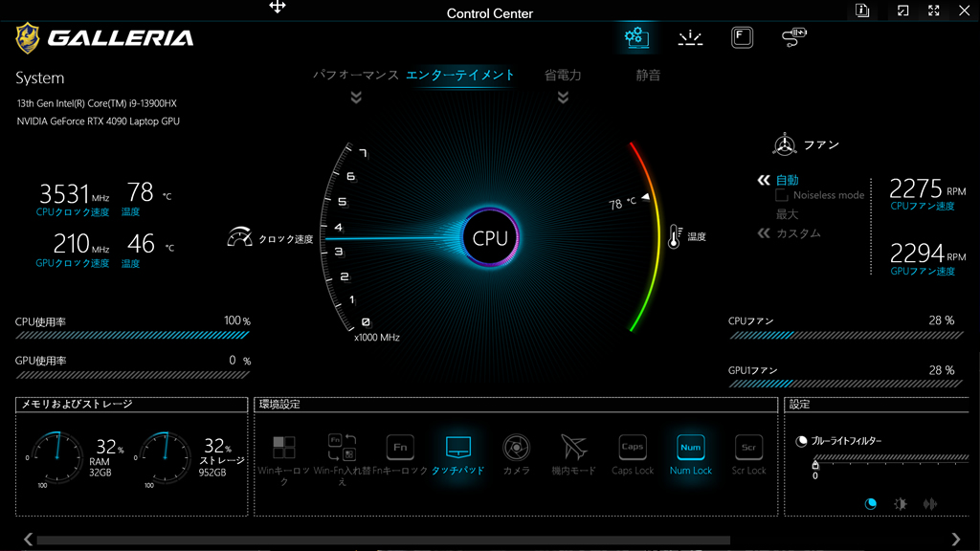This screenshot has width=980, height=551.
Task: Click the RTX 4090 Laptop GPU name
Action: tap(99, 121)
